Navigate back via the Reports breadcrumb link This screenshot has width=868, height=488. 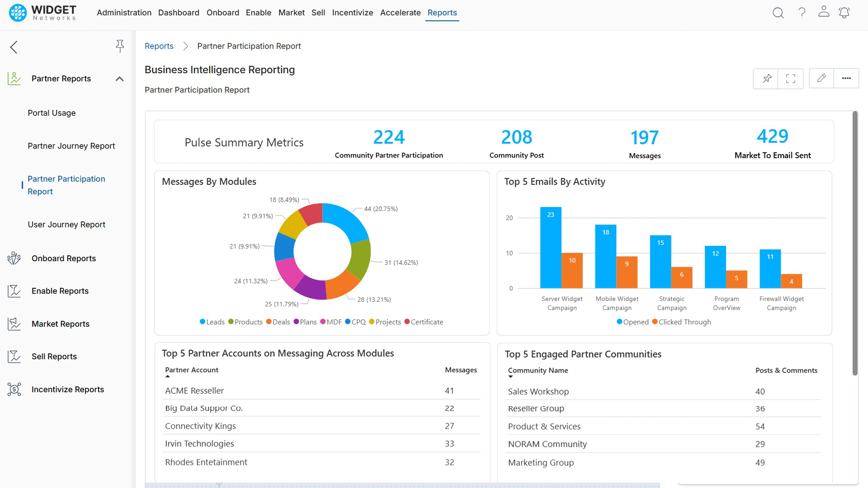pos(159,46)
